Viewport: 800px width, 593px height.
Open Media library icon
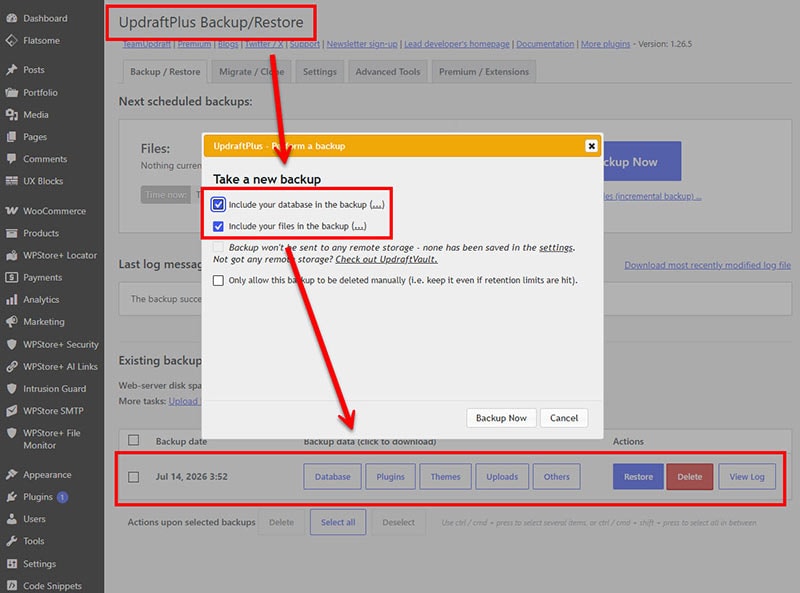12,115
